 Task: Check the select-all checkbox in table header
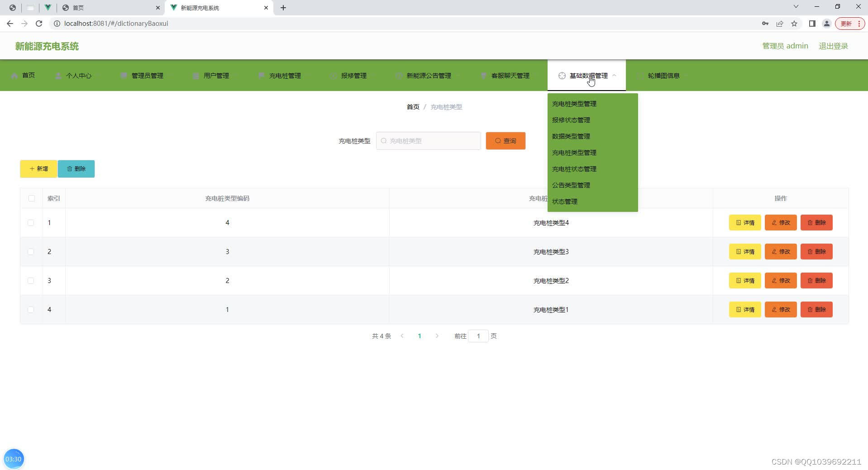coord(31,198)
